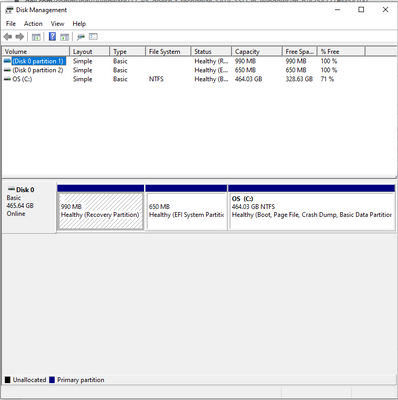Image resolution: width=398 pixels, height=400 pixels.
Task: Sort by the Type column header
Action: (128, 52)
